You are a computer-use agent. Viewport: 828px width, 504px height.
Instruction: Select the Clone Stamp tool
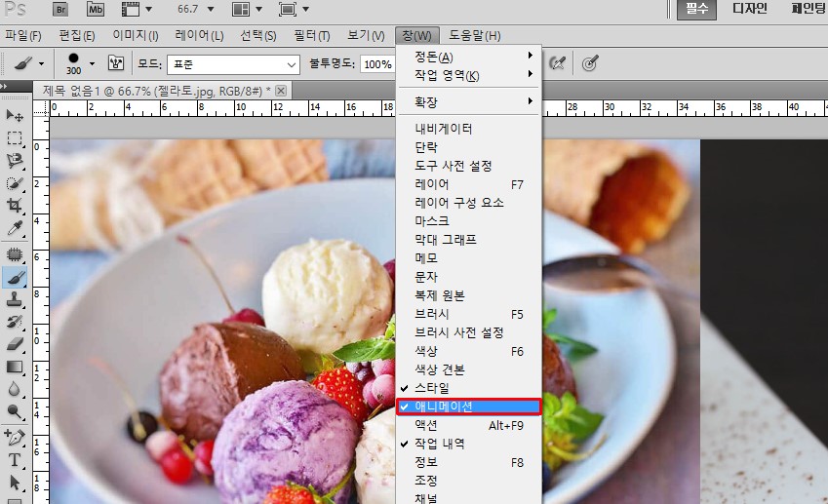(x=15, y=299)
